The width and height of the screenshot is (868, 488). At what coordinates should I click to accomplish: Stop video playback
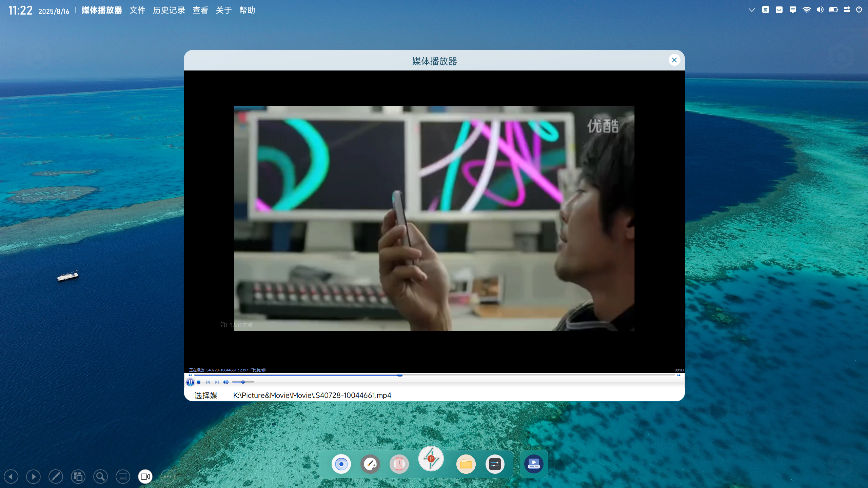(199, 382)
